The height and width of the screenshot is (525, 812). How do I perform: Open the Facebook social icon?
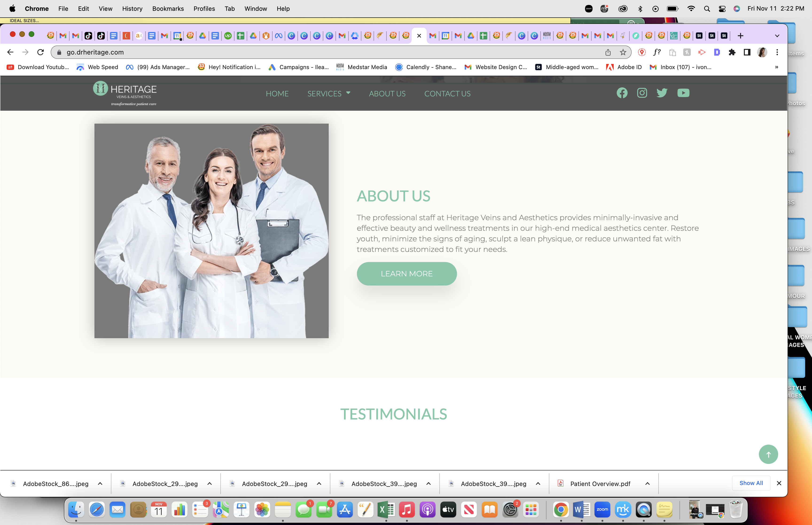tap(622, 93)
